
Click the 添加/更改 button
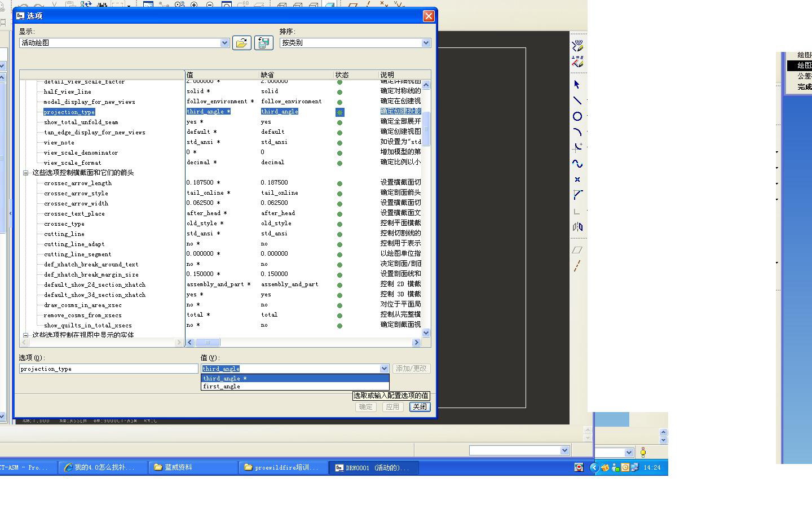(412, 369)
